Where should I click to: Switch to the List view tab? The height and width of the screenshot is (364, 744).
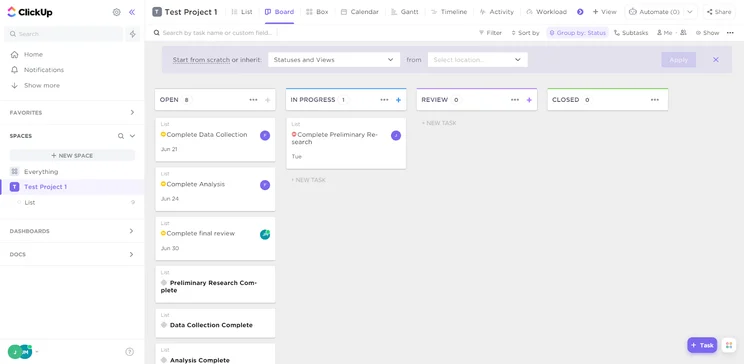click(x=242, y=12)
